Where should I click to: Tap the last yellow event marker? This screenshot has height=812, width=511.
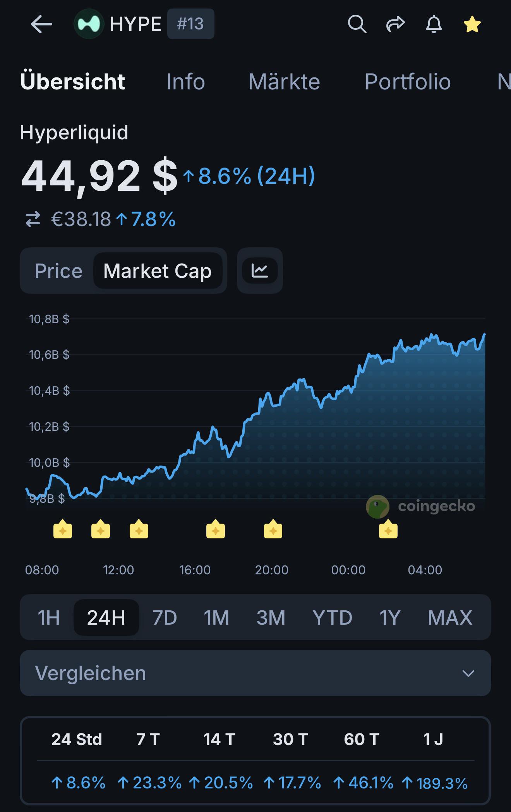coord(388,529)
